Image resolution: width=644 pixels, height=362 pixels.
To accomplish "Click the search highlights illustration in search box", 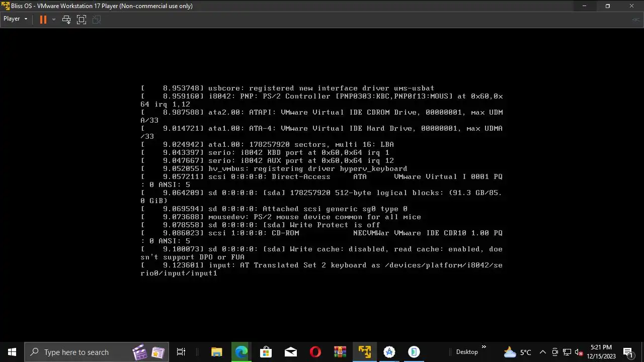I will (148, 352).
